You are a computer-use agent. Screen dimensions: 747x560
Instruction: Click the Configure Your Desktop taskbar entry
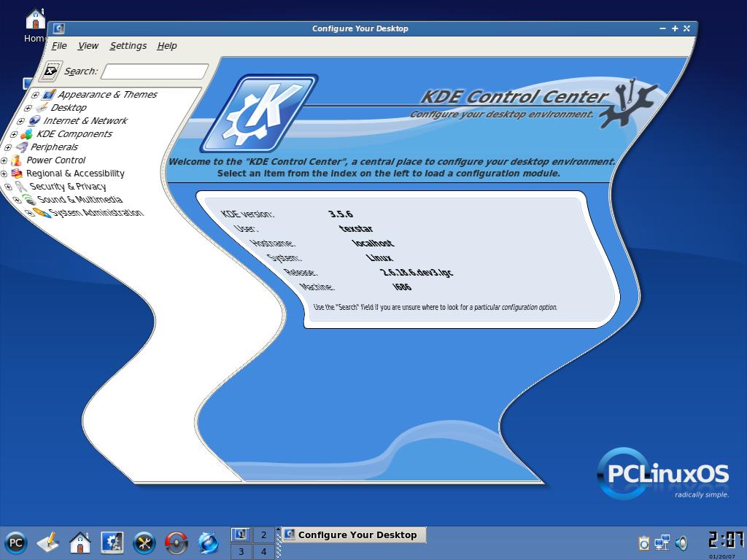click(354, 534)
